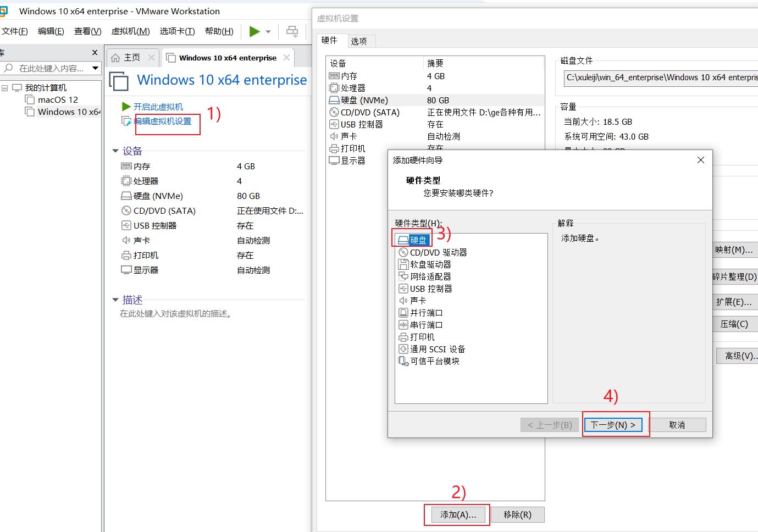Viewport: 758px width, 532px height.
Task: Click the green power-on play toolbar icon
Action: (x=254, y=31)
